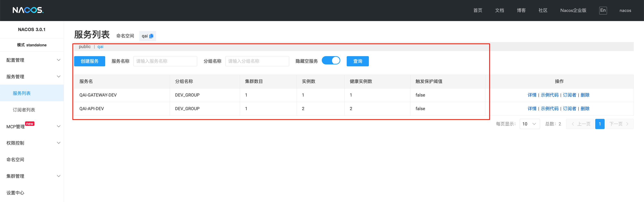This screenshot has height=202, width=644.
Task: Open 详情 for QAI-GATEWAY-DEV
Action: click(532, 95)
